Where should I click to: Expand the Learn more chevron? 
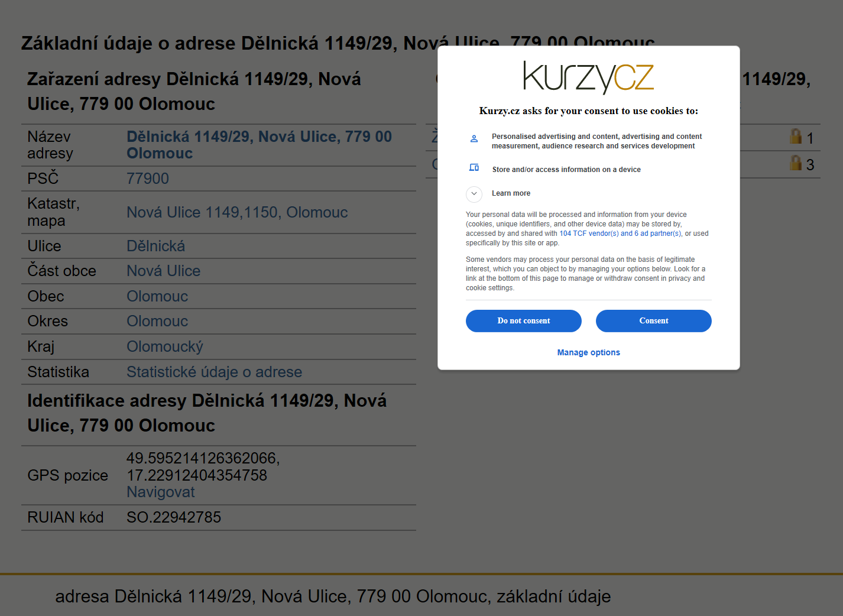pos(474,193)
